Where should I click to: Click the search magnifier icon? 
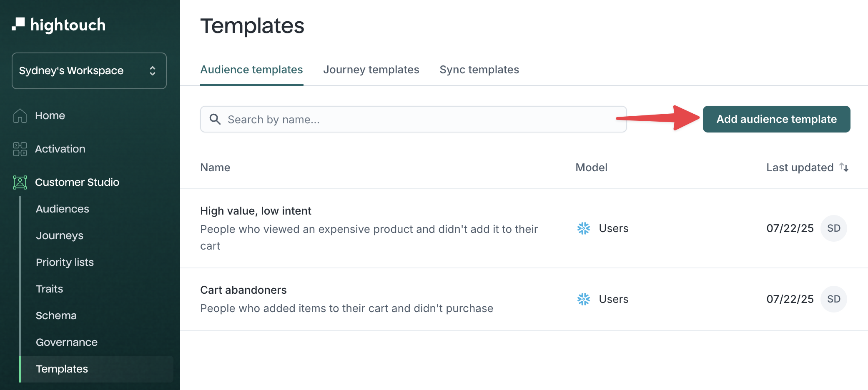click(215, 119)
